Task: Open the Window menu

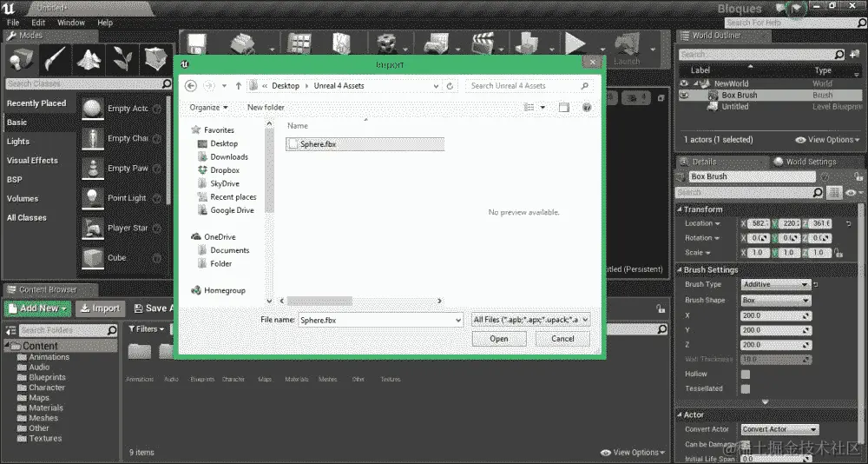Action: point(71,23)
